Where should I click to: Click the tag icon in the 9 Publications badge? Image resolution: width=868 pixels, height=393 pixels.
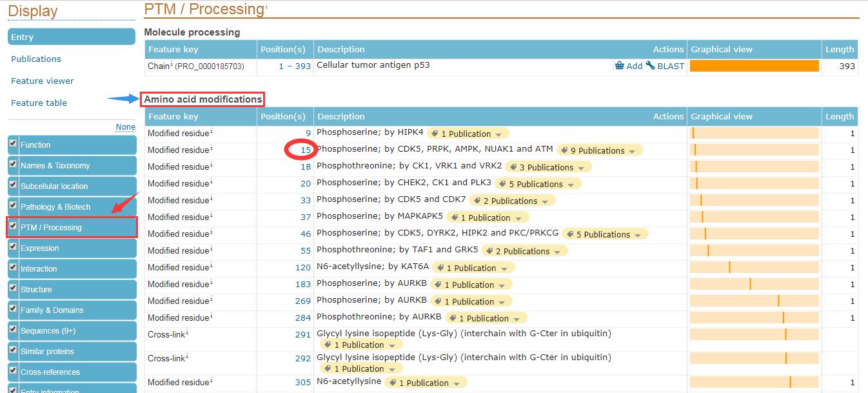564,150
